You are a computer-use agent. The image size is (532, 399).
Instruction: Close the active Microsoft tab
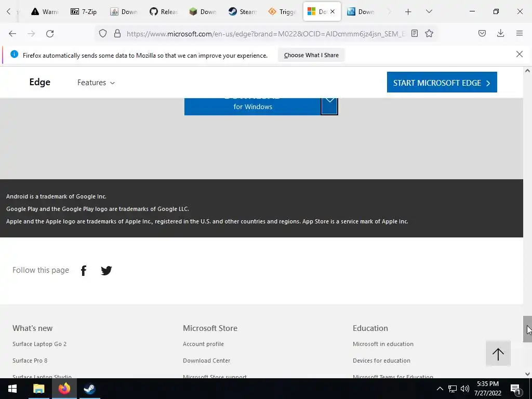332,11
